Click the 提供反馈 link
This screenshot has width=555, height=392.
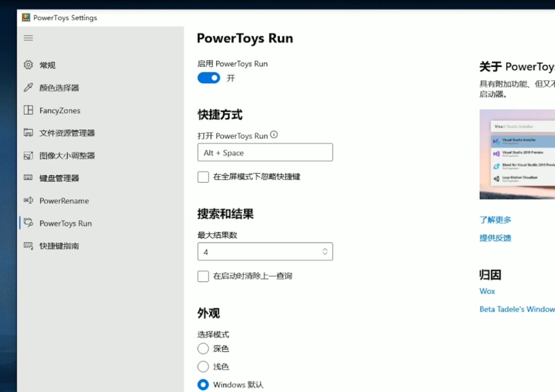(x=495, y=238)
